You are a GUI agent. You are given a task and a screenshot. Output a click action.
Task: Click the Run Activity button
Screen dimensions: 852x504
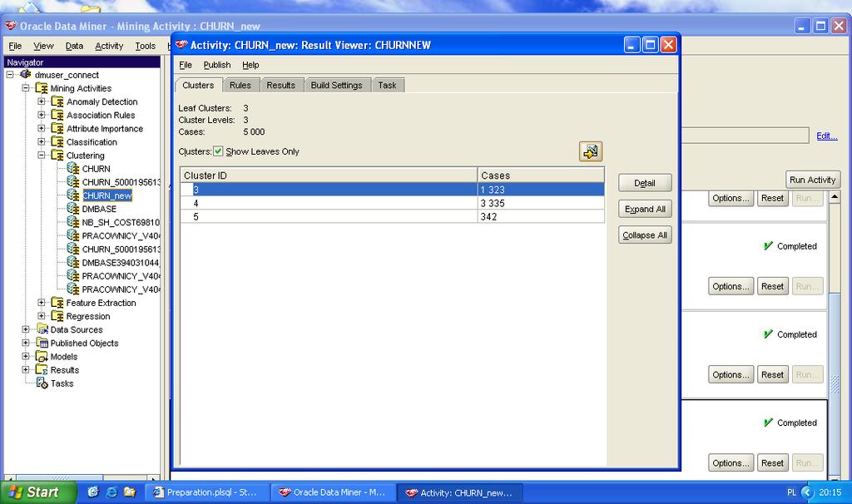(812, 180)
